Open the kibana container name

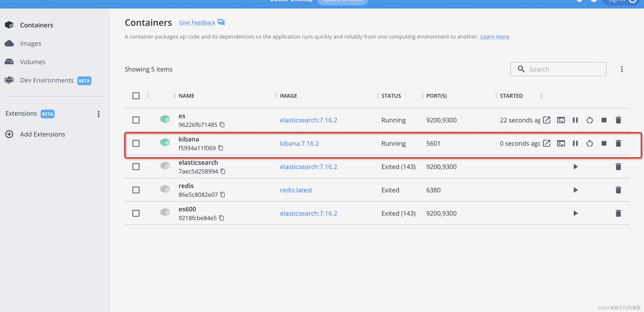click(x=188, y=139)
